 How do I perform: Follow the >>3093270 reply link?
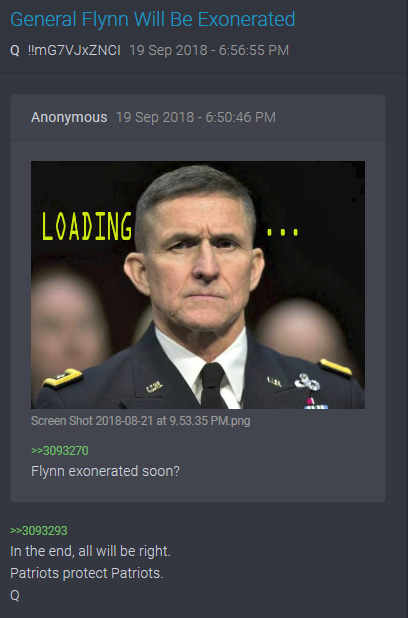click(60, 450)
